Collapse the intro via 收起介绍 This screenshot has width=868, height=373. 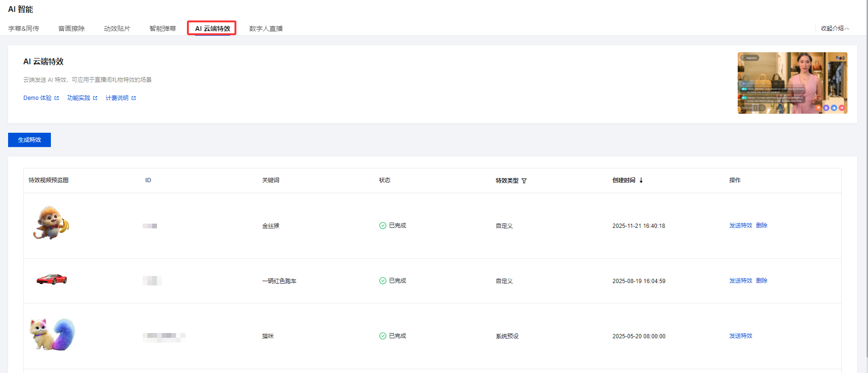(x=835, y=29)
